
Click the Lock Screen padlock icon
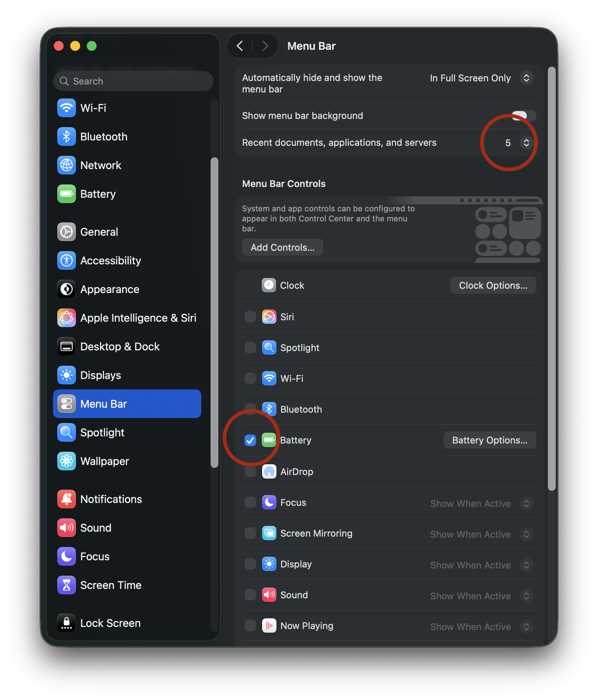point(66,623)
